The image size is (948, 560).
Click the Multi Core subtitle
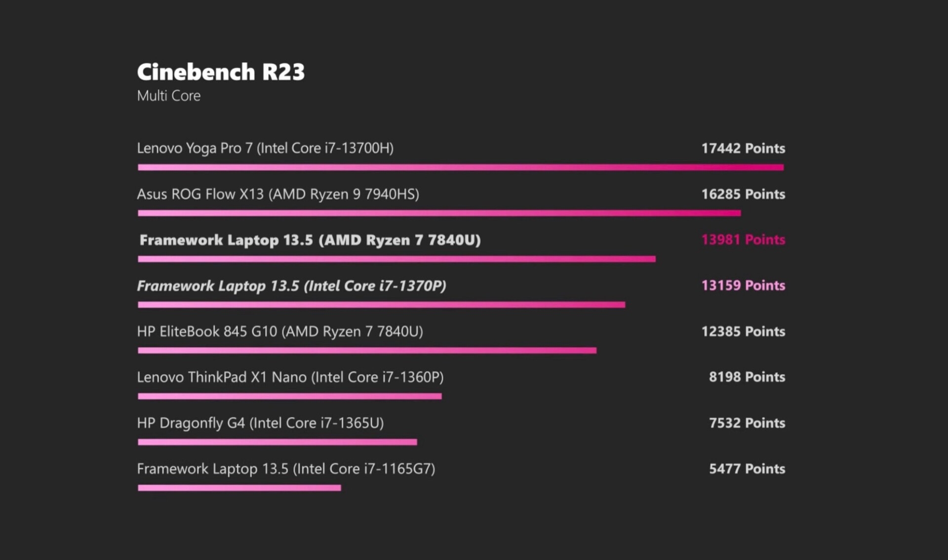[x=169, y=96]
